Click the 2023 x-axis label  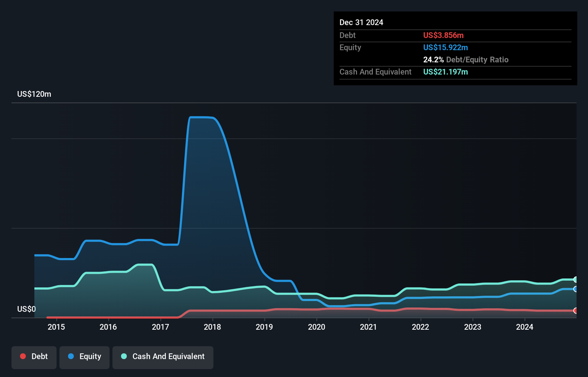(473, 327)
